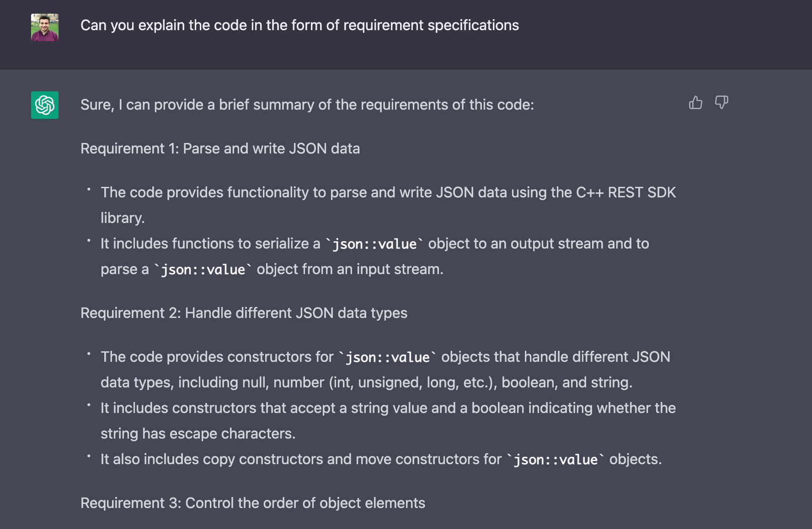Click json::value code before "object from an input stream"
The height and width of the screenshot is (529, 812).
pyautogui.click(x=203, y=270)
